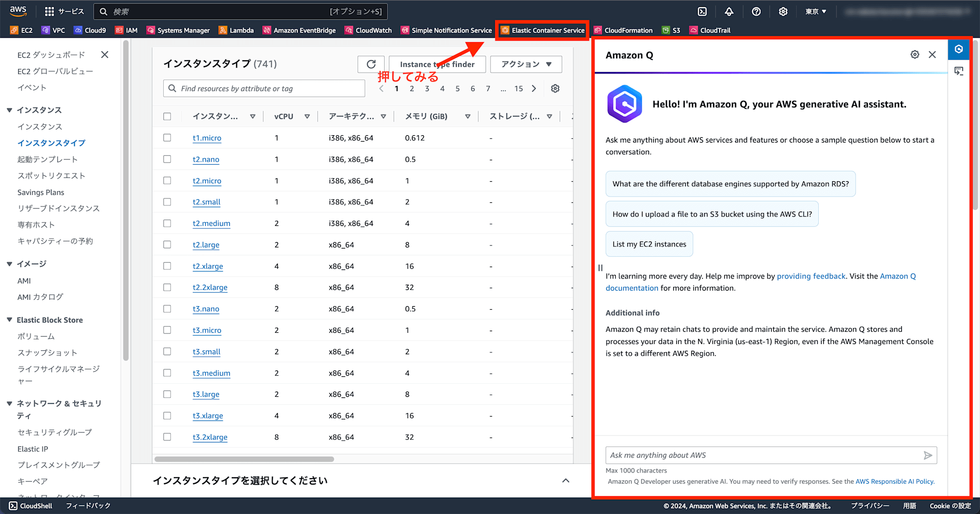
Task: Open the AWS home logo
Action: tap(18, 11)
